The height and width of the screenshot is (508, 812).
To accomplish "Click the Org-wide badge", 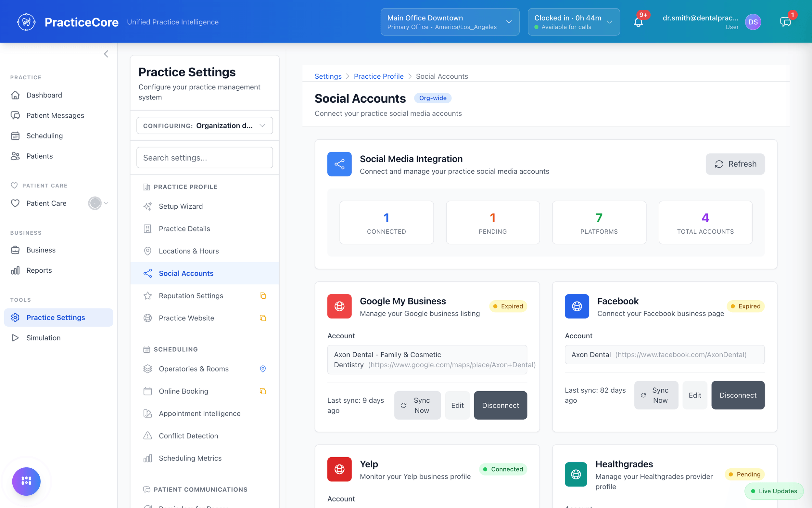I will (432, 98).
